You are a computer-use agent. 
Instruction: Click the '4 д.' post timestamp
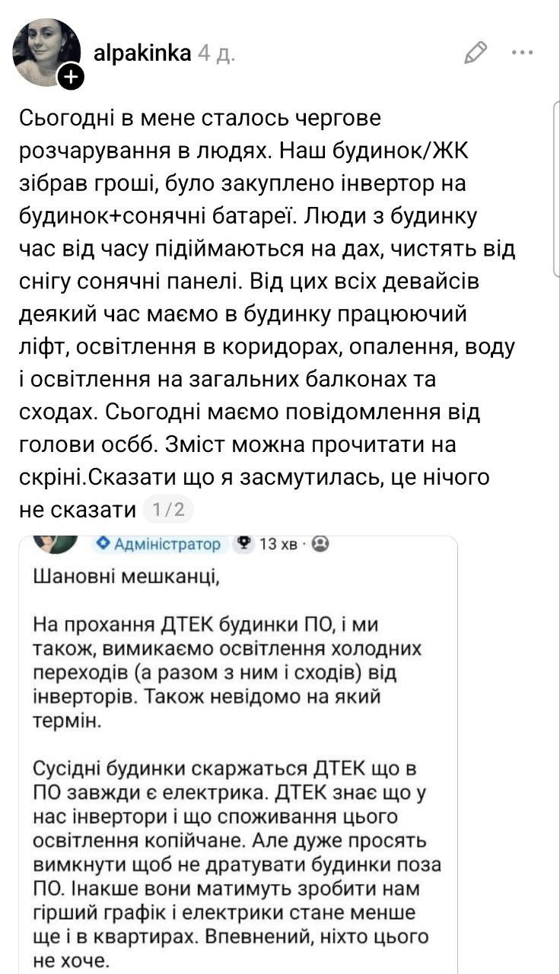pyautogui.click(x=216, y=53)
